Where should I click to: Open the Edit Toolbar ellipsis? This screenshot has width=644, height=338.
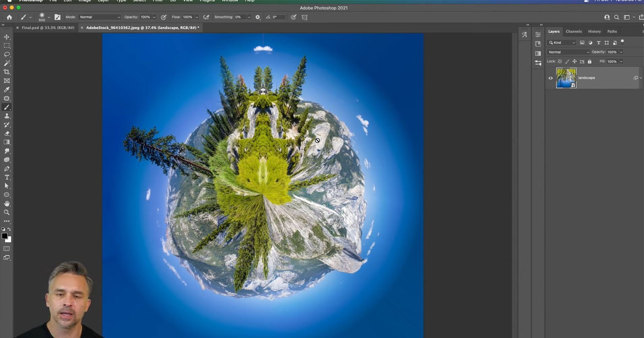pos(7,221)
